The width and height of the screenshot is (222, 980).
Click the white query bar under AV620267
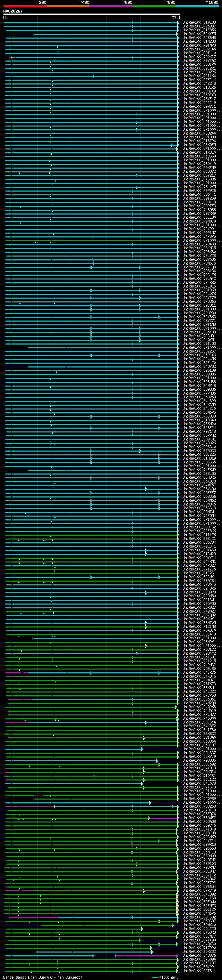click(x=92, y=14)
